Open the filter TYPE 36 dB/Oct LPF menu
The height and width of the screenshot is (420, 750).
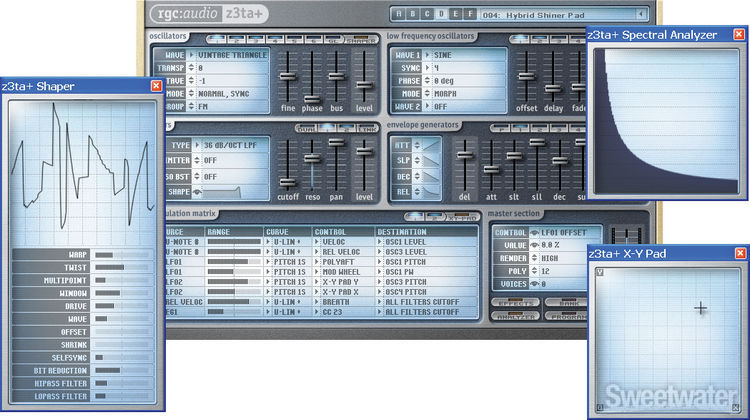pos(197,145)
